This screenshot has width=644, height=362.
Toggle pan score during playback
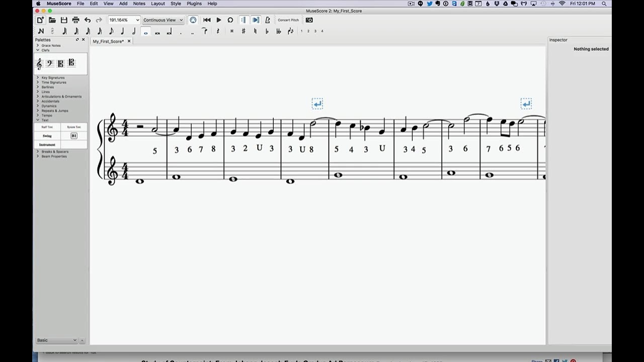pyautogui.click(x=256, y=20)
